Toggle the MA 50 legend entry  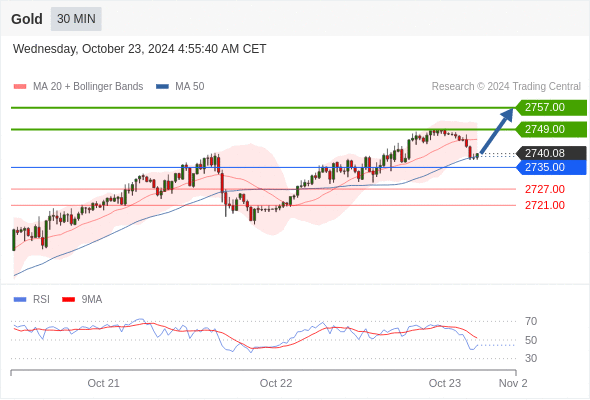180,87
